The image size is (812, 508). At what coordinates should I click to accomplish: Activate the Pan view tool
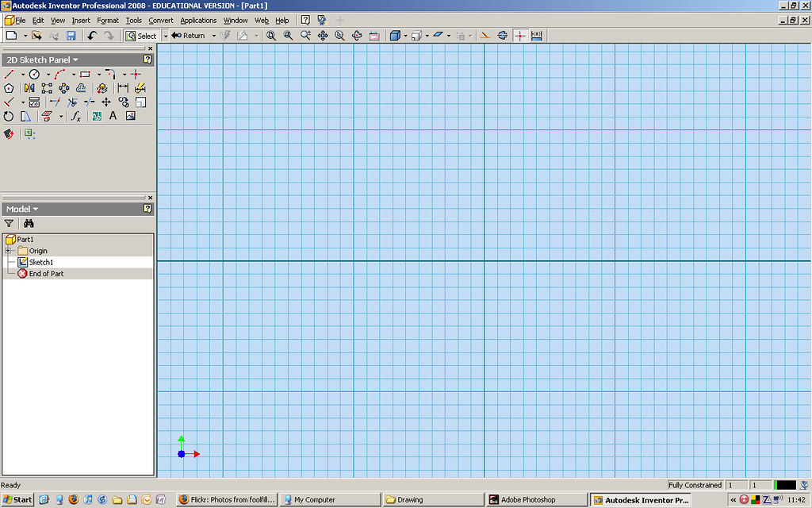pos(323,36)
